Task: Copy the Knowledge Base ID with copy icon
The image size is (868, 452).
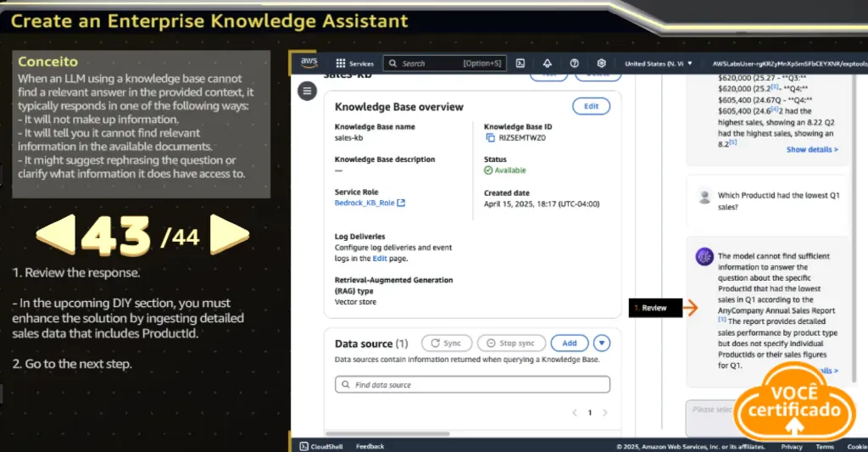Action: point(490,137)
